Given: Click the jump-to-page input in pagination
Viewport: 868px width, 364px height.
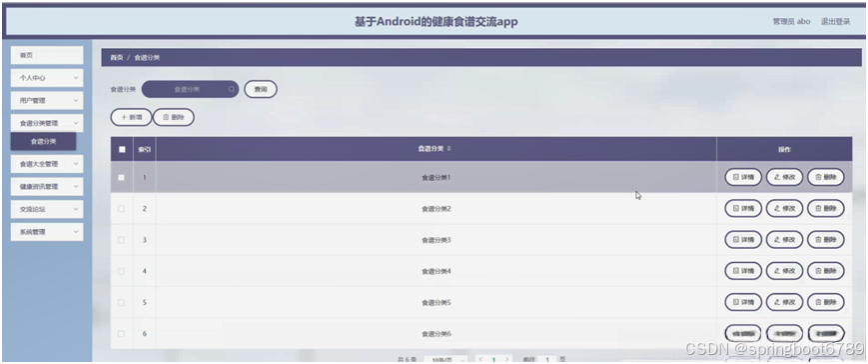Looking at the screenshot, I should 547,360.
